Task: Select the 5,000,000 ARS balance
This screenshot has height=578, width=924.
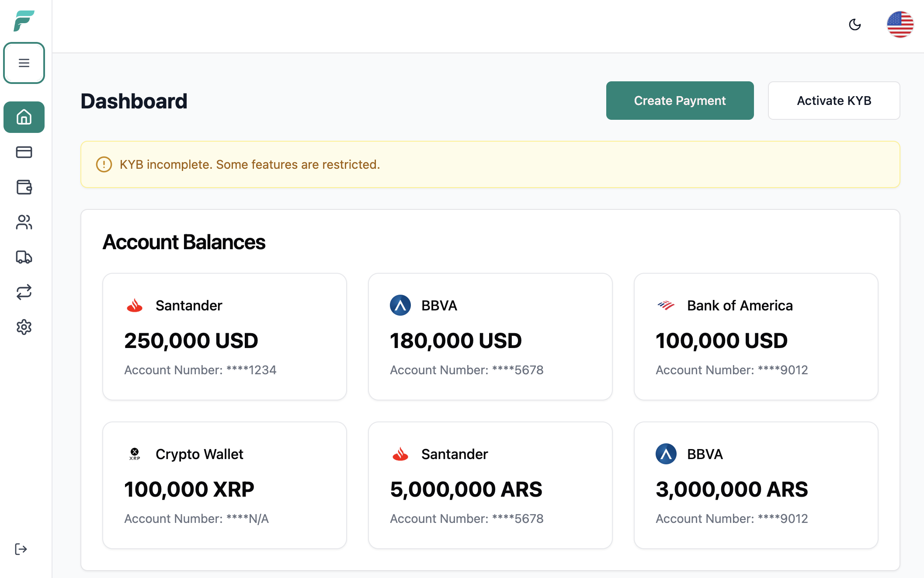Action: (466, 489)
